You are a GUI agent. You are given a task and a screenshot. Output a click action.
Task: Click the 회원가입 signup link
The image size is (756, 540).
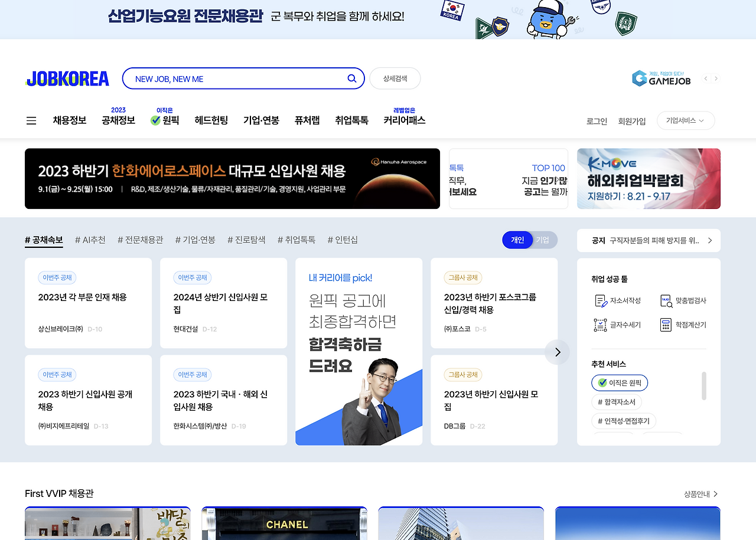(x=632, y=120)
